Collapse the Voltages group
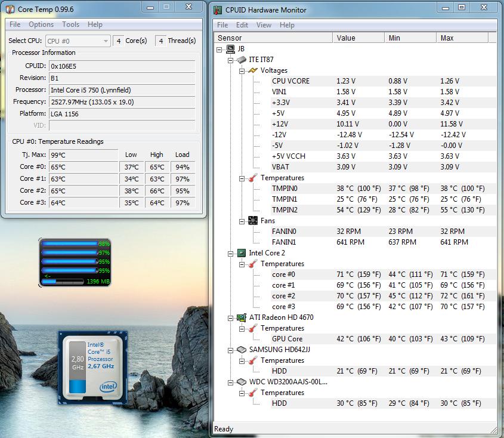 242,71
